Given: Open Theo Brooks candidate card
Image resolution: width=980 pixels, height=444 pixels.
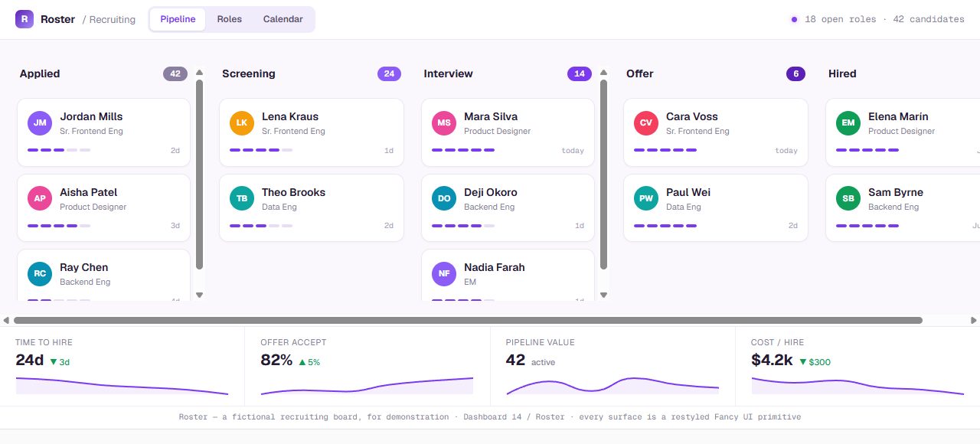Looking at the screenshot, I should (x=312, y=207).
